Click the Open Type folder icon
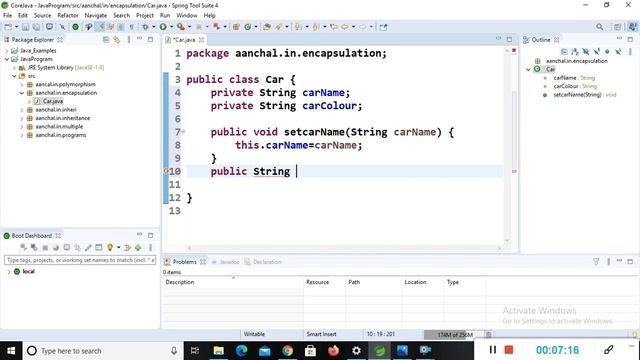Screen dimensions: 640x360 coord(267,27)
